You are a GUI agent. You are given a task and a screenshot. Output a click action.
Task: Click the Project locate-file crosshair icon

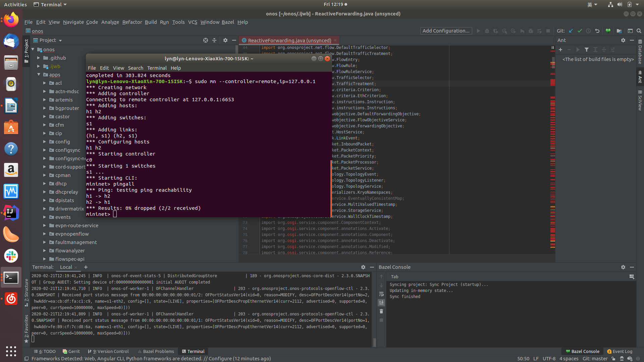pos(206,40)
